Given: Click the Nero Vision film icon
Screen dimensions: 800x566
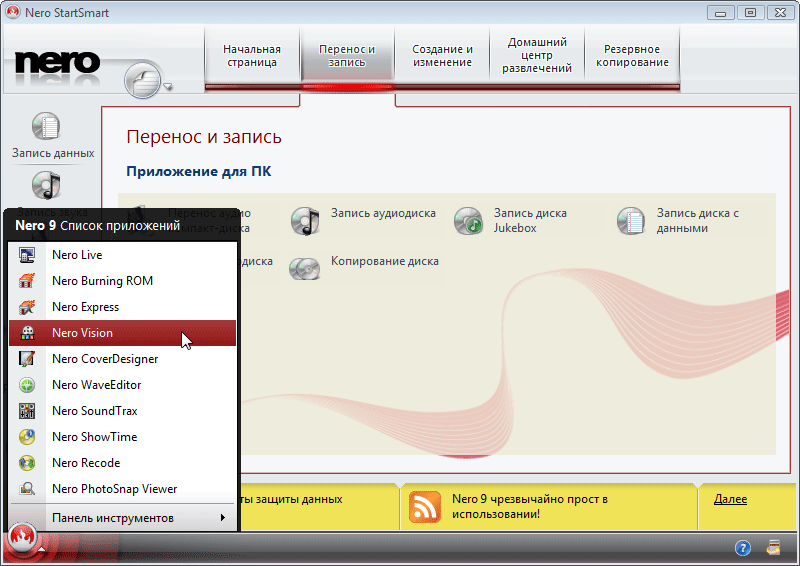Looking at the screenshot, I should [27, 333].
